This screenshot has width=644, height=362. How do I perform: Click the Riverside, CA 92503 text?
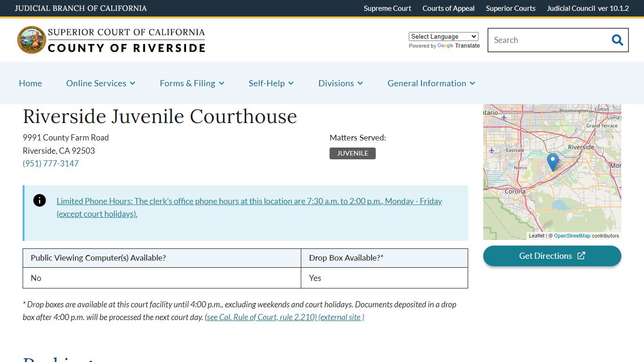[x=59, y=151]
